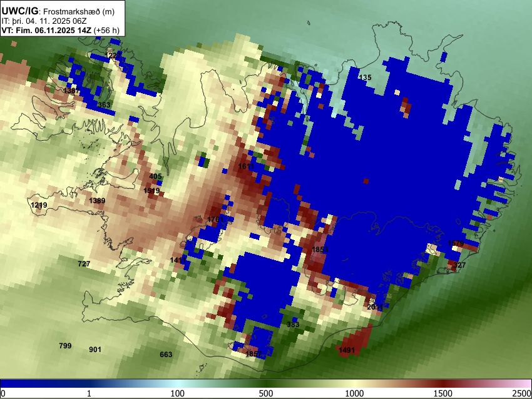Click the '500' label on the color scale
Image resolution: width=532 pixels, height=399 pixels.
pos(266,393)
